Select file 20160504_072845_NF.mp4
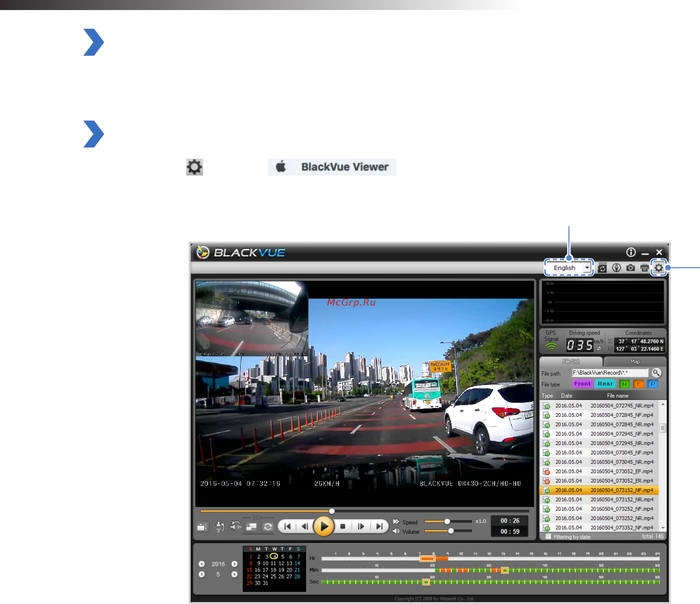This screenshot has width=700, height=604. tap(600, 415)
